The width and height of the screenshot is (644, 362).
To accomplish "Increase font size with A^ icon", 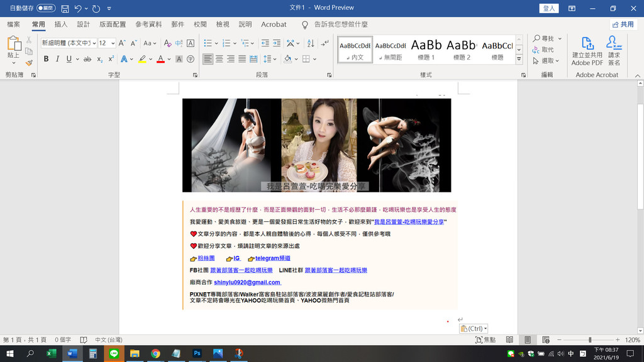I will (x=122, y=43).
